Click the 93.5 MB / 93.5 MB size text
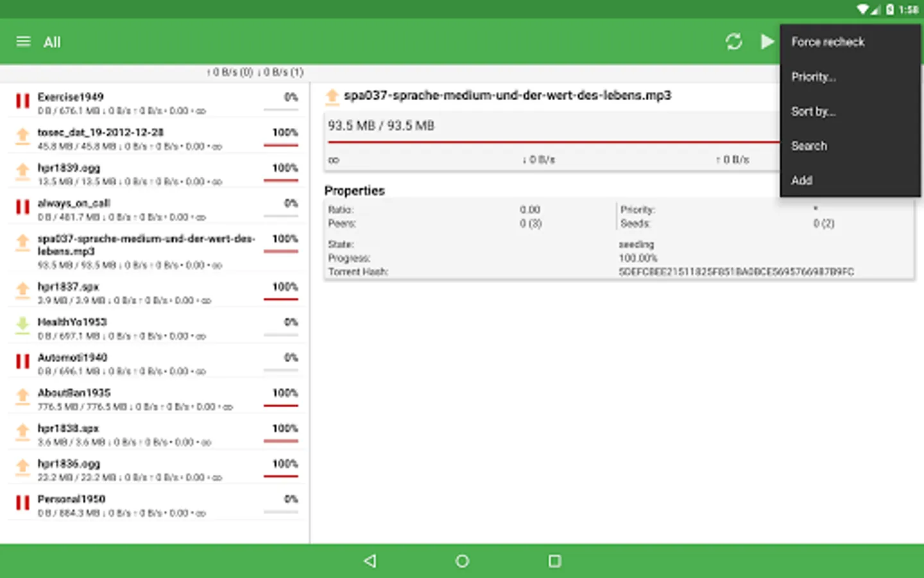This screenshot has width=924, height=578. point(381,126)
